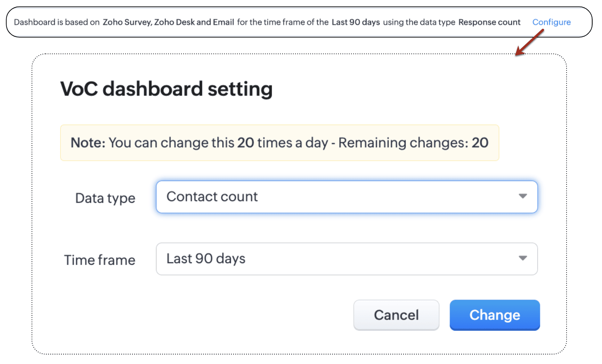Click the '20 times a day' note text
The height and width of the screenshot is (364, 602).
point(282,143)
